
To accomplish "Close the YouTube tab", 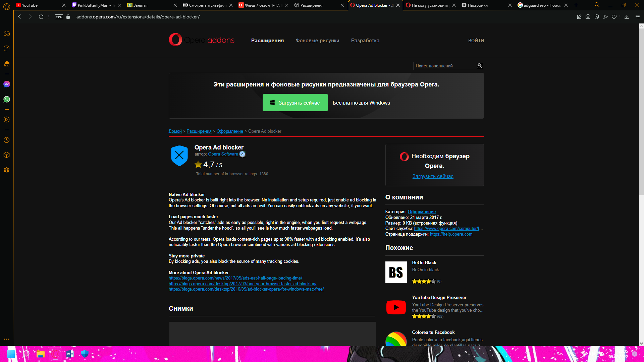I will tap(64, 5).
